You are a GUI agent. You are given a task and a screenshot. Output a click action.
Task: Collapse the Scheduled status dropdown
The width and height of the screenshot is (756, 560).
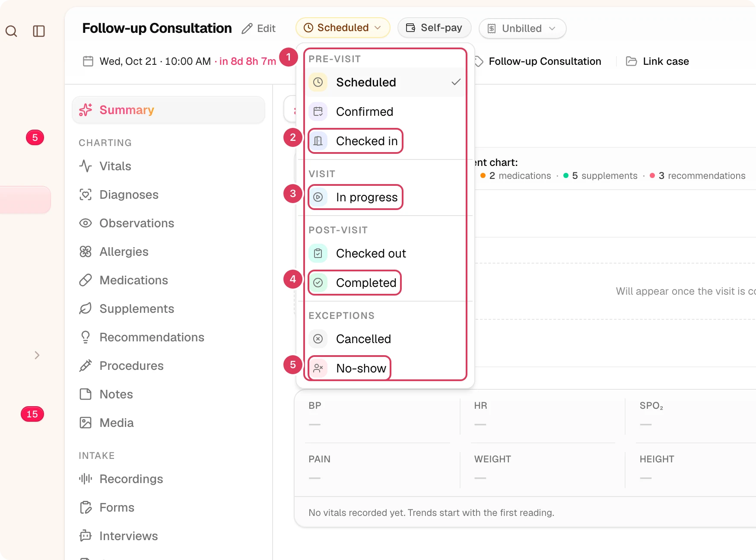[343, 28]
